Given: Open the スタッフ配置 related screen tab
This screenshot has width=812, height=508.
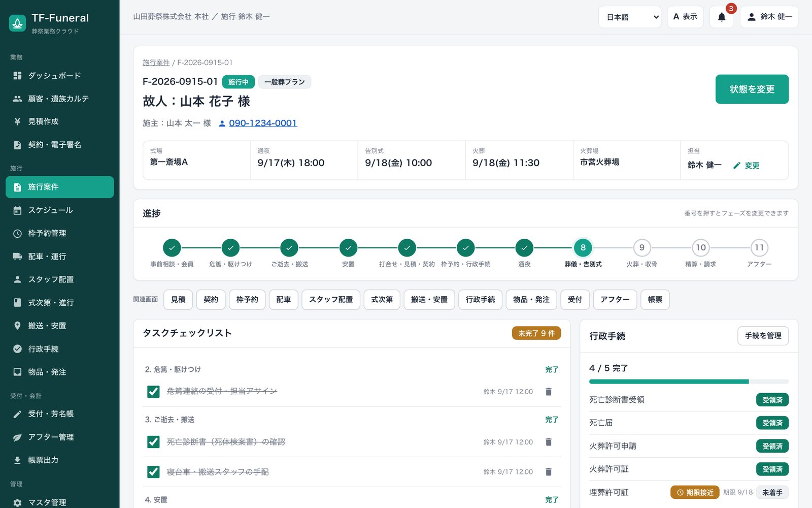Looking at the screenshot, I should tap(331, 300).
